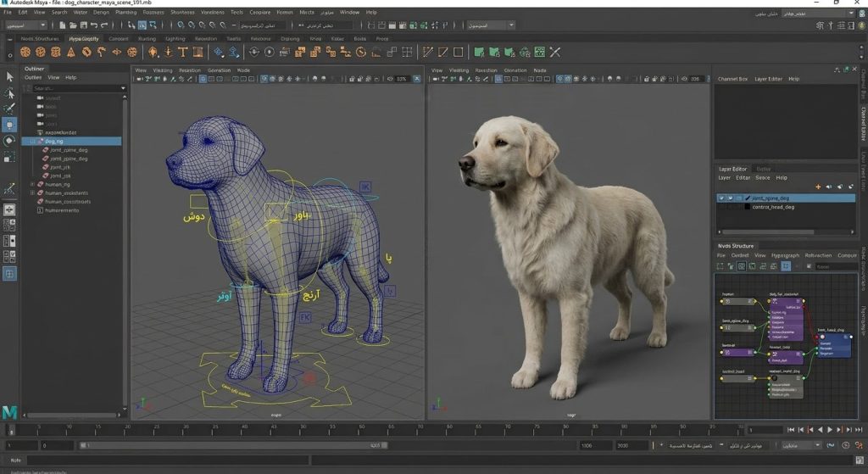Expand the human_rig tree node

point(33,184)
